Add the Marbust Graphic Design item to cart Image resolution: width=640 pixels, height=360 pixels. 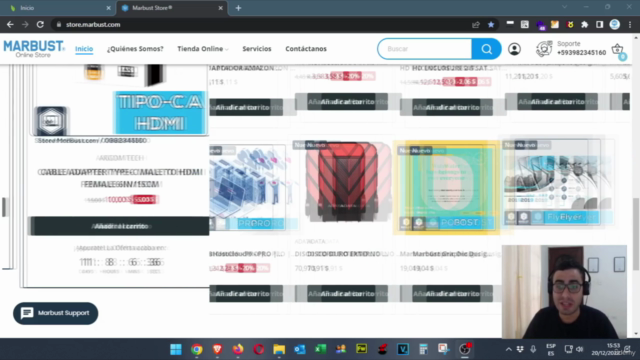tap(452, 294)
